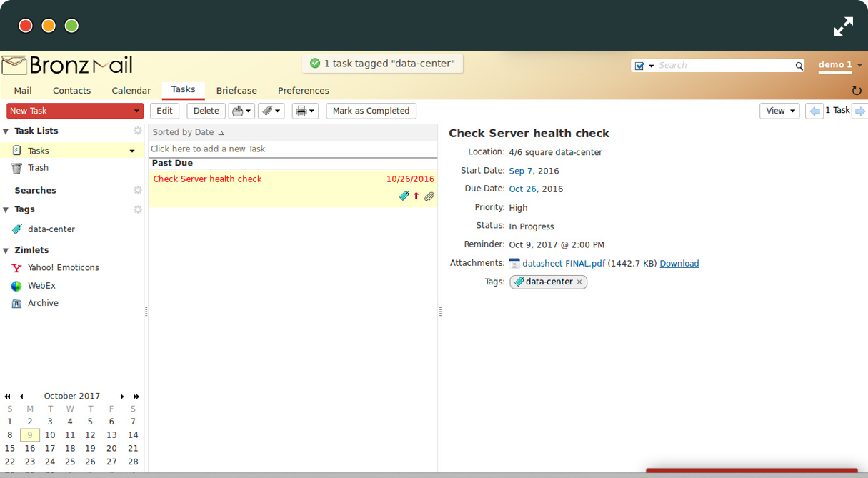The width and height of the screenshot is (868, 478).
Task: Go to the Briefcase tab
Action: tap(236, 91)
